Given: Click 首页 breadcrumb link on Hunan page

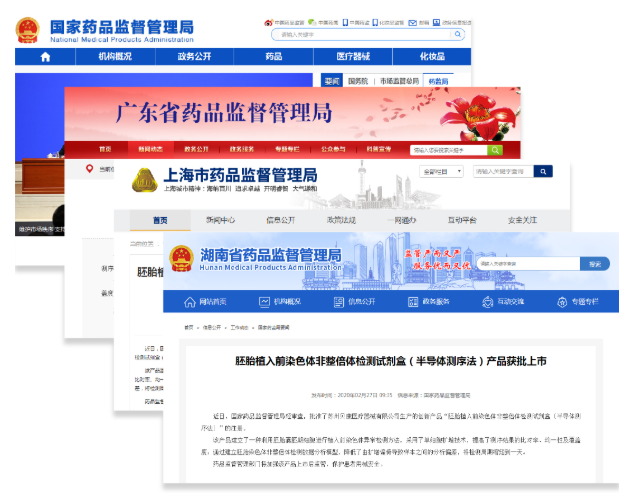Looking at the screenshot, I should click(189, 327).
